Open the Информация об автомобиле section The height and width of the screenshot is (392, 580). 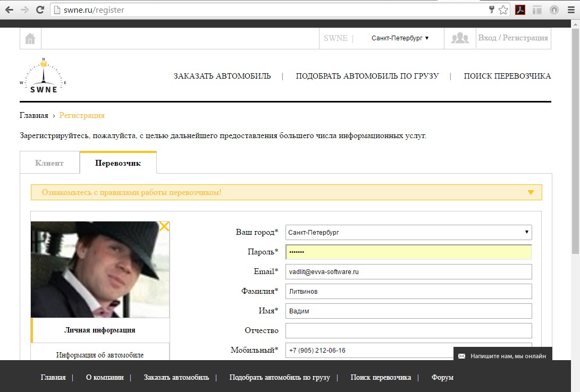coord(100,352)
